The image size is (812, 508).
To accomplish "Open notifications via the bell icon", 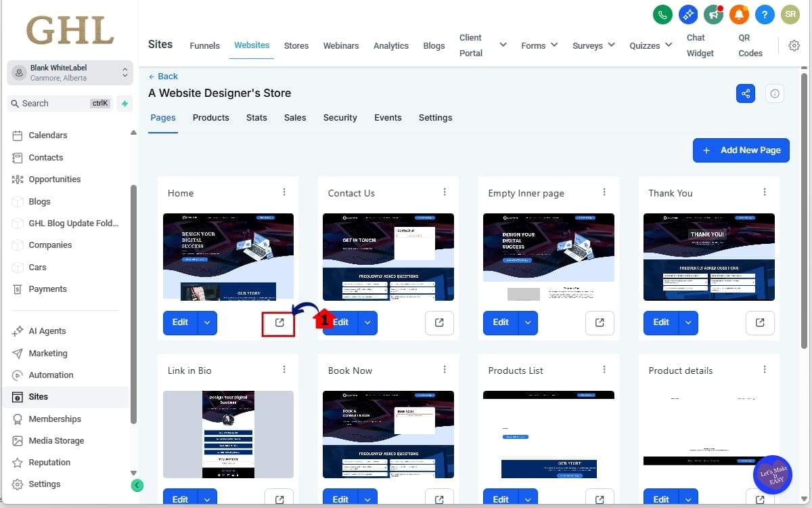I will (739, 14).
